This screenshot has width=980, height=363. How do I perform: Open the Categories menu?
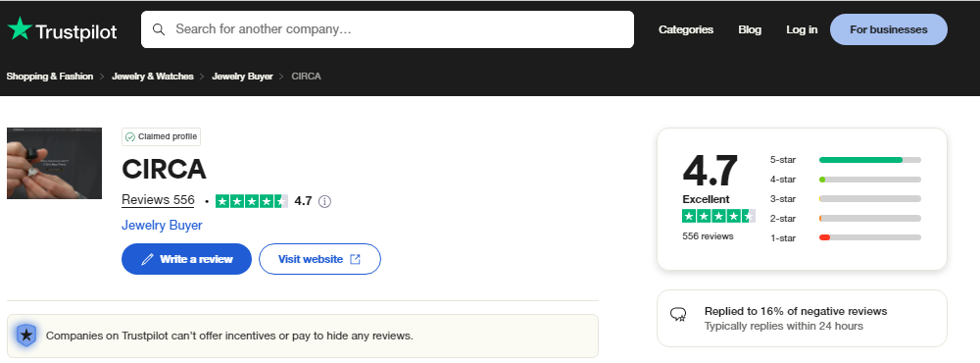coord(686,29)
